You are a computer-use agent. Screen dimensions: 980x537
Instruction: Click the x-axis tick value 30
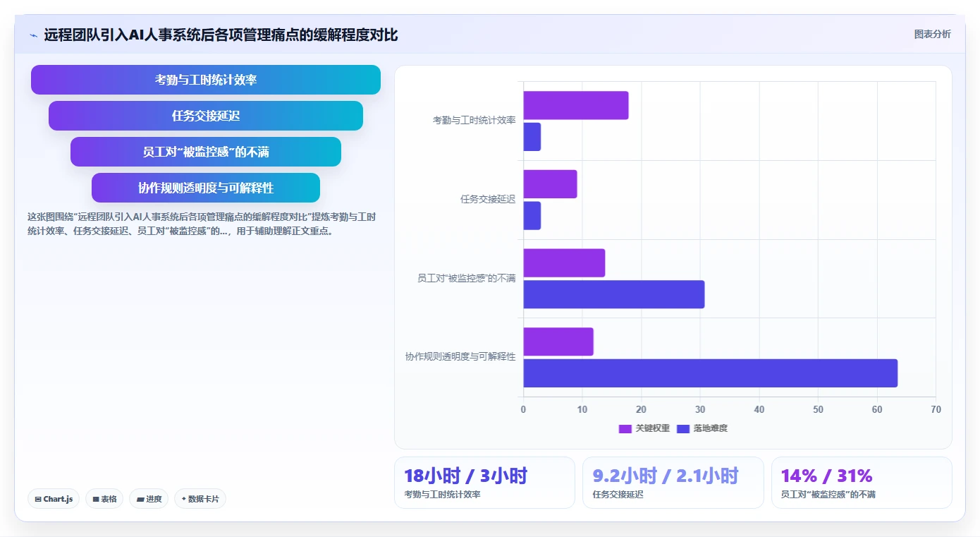click(x=700, y=410)
